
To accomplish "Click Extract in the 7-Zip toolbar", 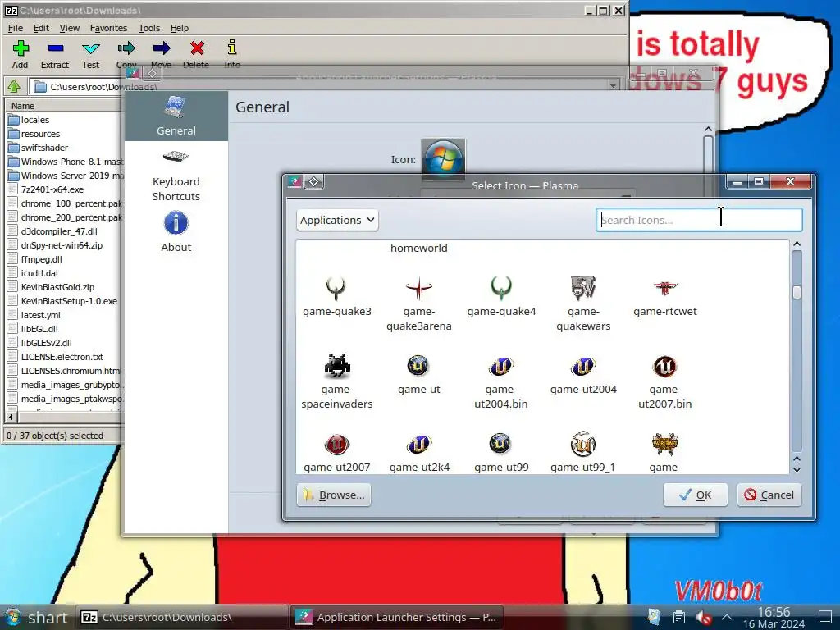I will point(55,54).
